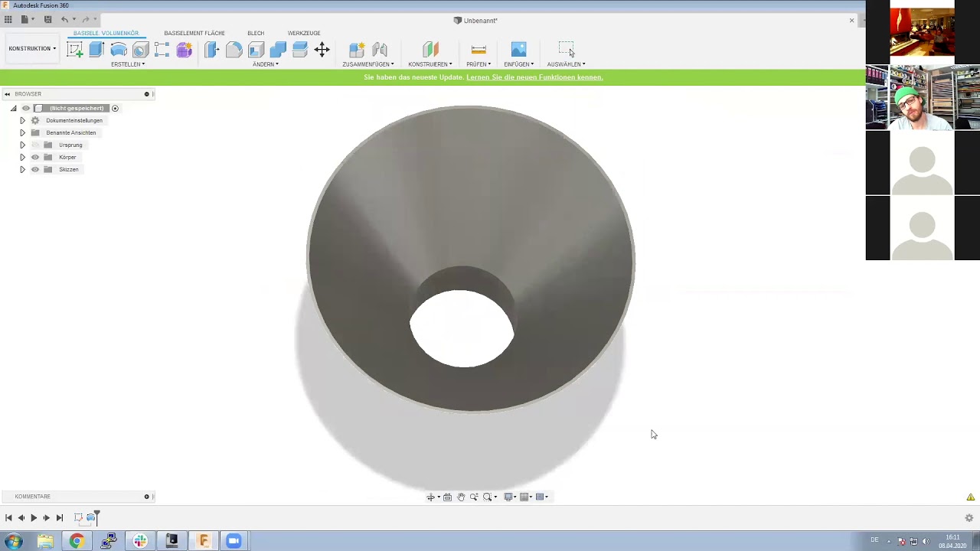Image resolution: width=980 pixels, height=551 pixels.
Task: Collapse the root component triangle
Action: coord(13,108)
